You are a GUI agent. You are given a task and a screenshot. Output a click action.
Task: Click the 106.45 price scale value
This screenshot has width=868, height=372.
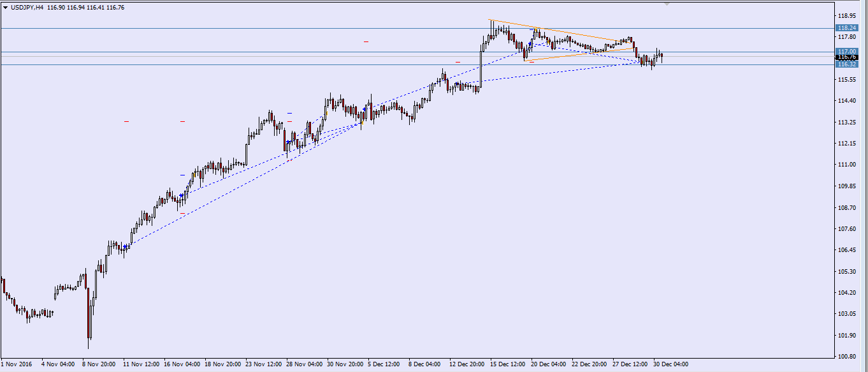(847, 250)
